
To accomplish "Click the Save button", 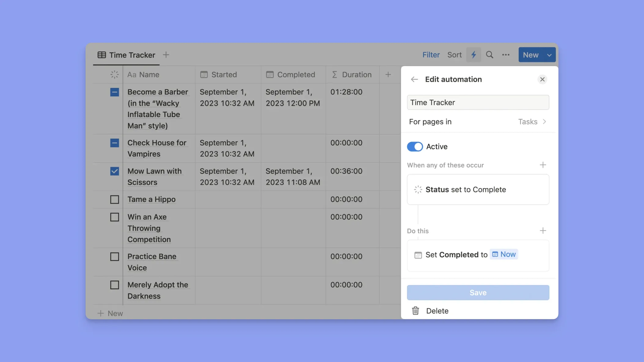I will click(478, 292).
